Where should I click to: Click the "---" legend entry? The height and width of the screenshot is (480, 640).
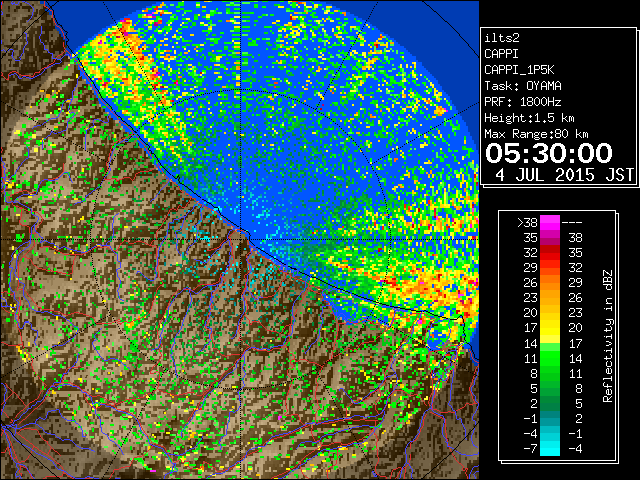coord(572,222)
